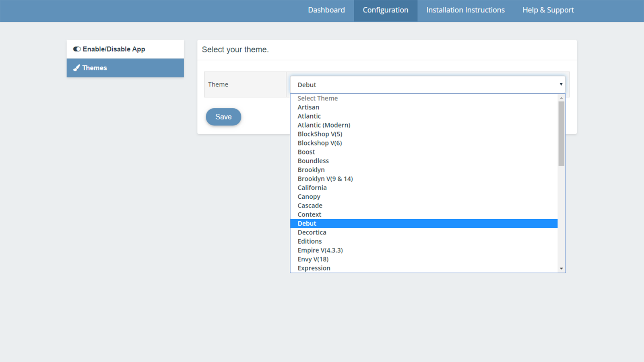Pick Decortica from the list
The width and height of the screenshot is (644, 362).
[424, 232]
